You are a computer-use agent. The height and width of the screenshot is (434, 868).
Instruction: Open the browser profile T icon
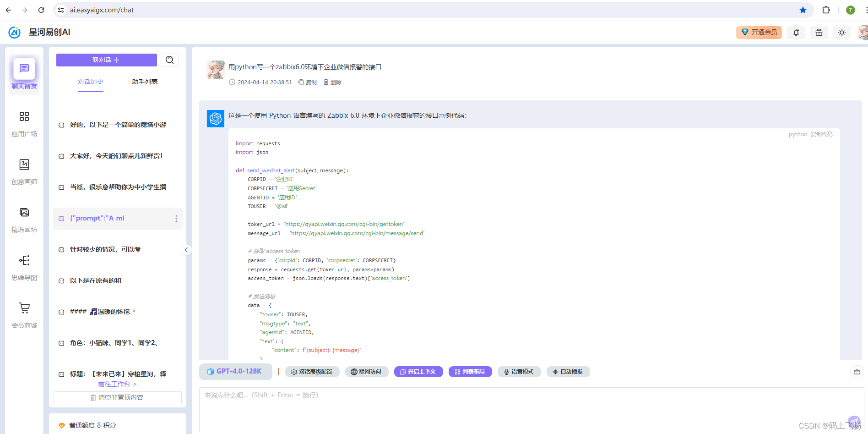click(851, 10)
